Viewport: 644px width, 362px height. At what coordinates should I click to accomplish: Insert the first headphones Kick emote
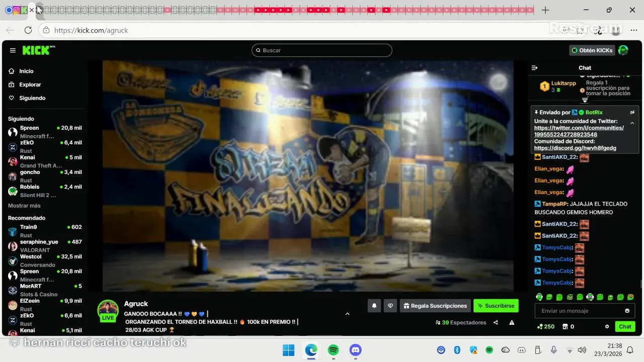(539, 297)
